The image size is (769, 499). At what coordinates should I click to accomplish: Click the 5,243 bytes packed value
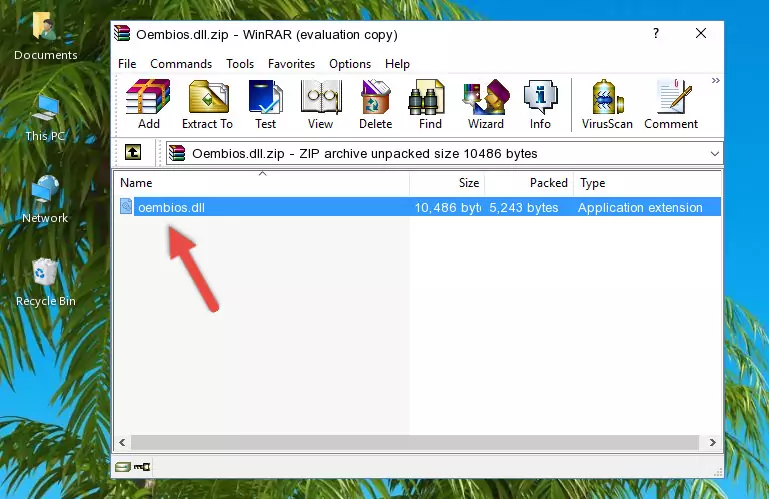tap(523, 208)
